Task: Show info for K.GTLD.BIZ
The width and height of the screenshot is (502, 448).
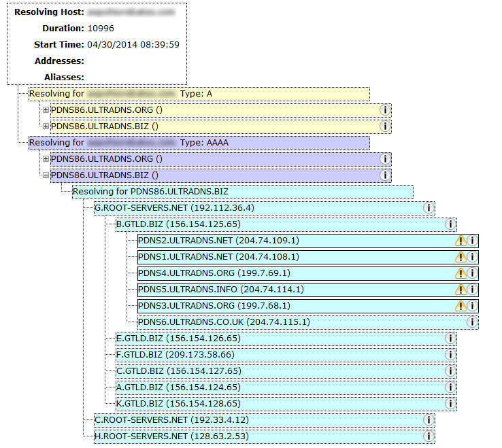Action: pyautogui.click(x=450, y=404)
